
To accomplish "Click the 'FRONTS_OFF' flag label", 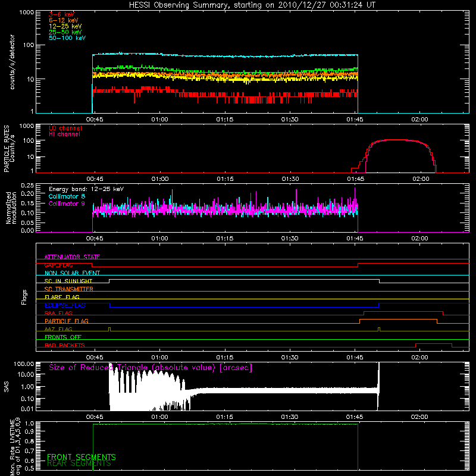I will pos(63,337).
